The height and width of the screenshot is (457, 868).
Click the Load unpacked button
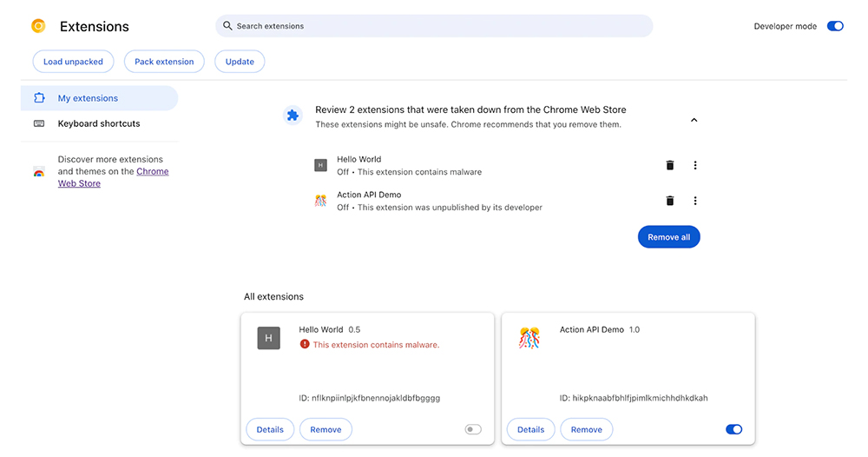73,62
